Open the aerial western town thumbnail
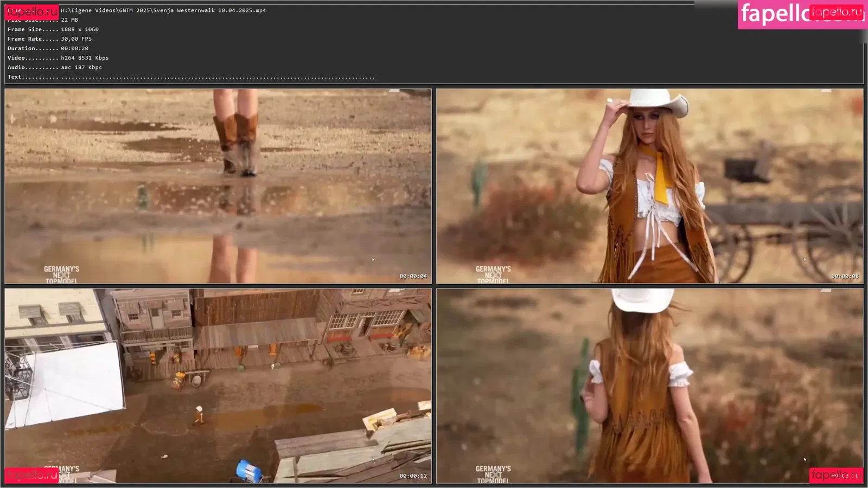The width and height of the screenshot is (868, 488). pyautogui.click(x=218, y=386)
